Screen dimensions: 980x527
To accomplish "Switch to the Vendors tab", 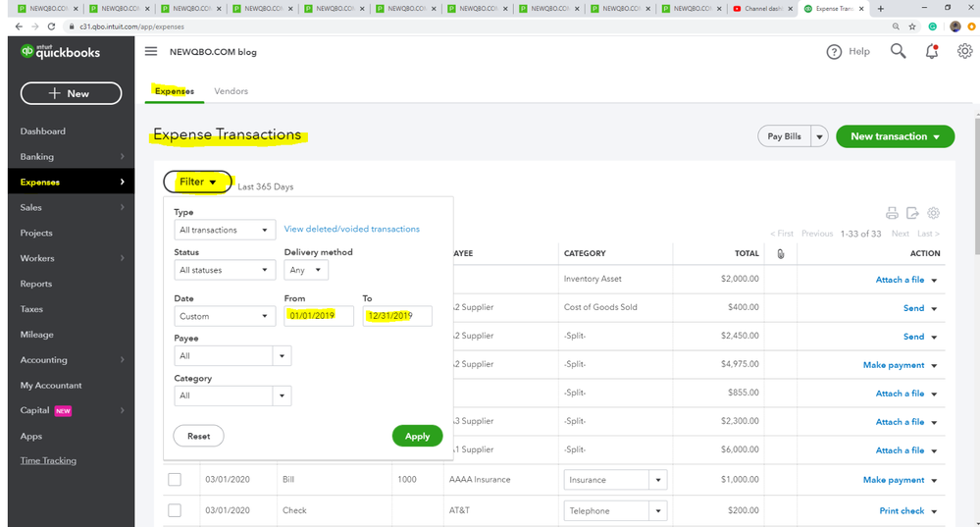I will 231,91.
